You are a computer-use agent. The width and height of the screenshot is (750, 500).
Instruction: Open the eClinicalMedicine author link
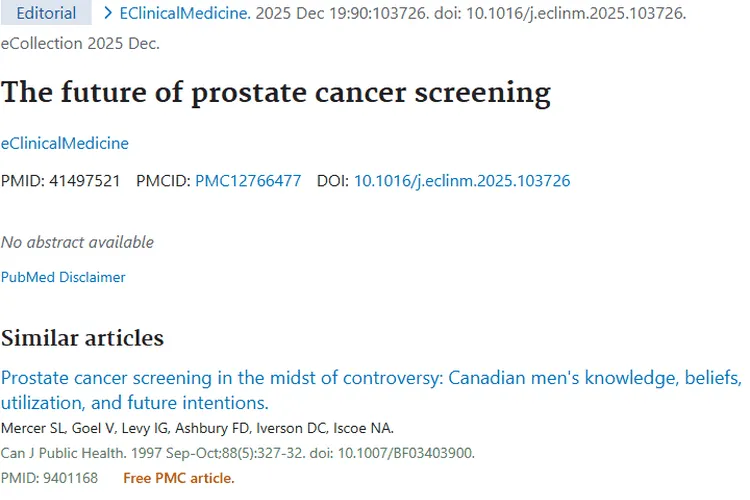click(x=65, y=143)
